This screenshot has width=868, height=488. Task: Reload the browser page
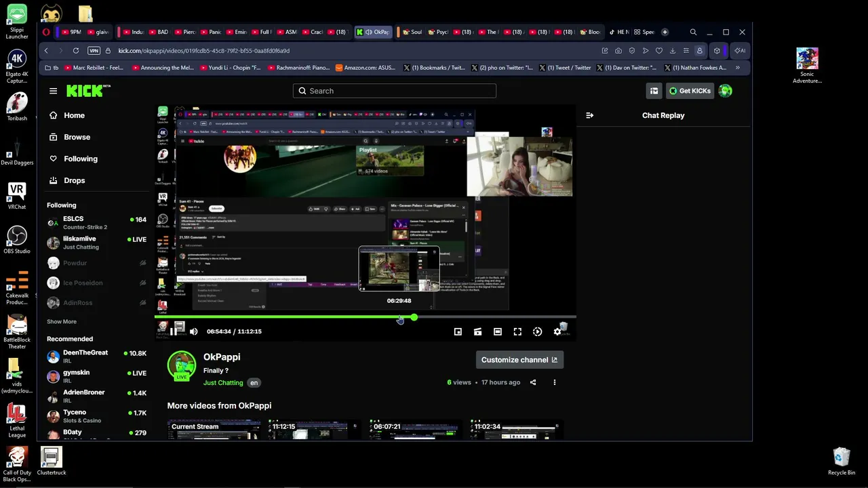(76, 51)
